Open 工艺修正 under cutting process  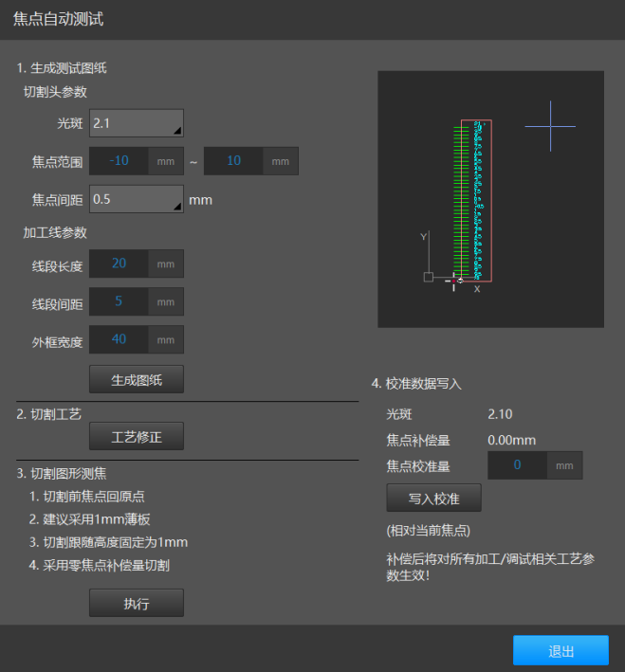point(137,436)
